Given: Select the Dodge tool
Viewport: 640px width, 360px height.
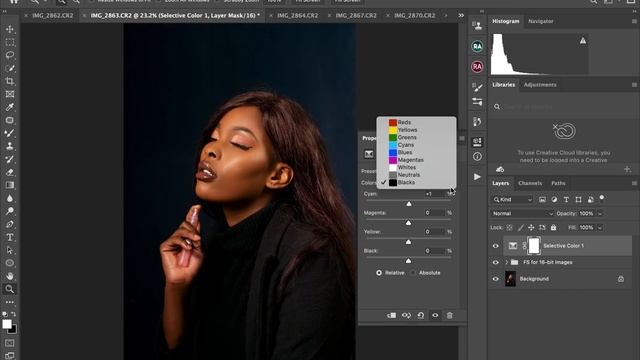Looking at the screenshot, I should [10, 211].
